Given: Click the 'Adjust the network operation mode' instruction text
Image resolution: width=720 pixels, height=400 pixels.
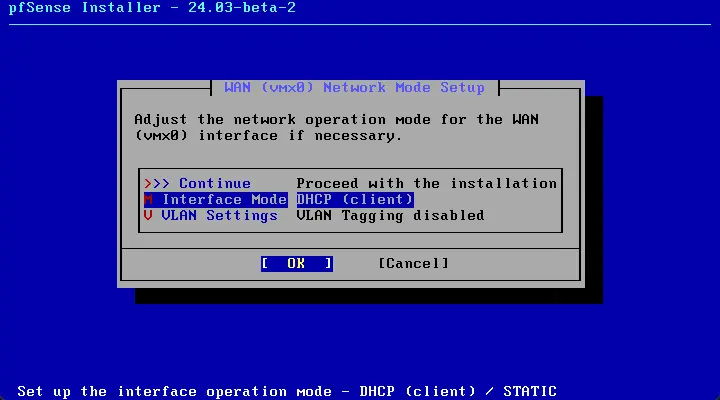Looking at the screenshot, I should (337, 127).
